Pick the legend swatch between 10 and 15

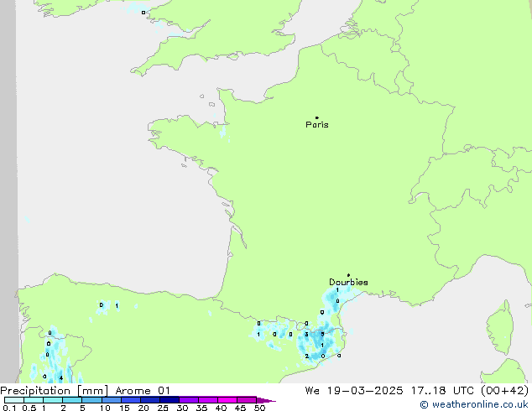(x=112, y=400)
